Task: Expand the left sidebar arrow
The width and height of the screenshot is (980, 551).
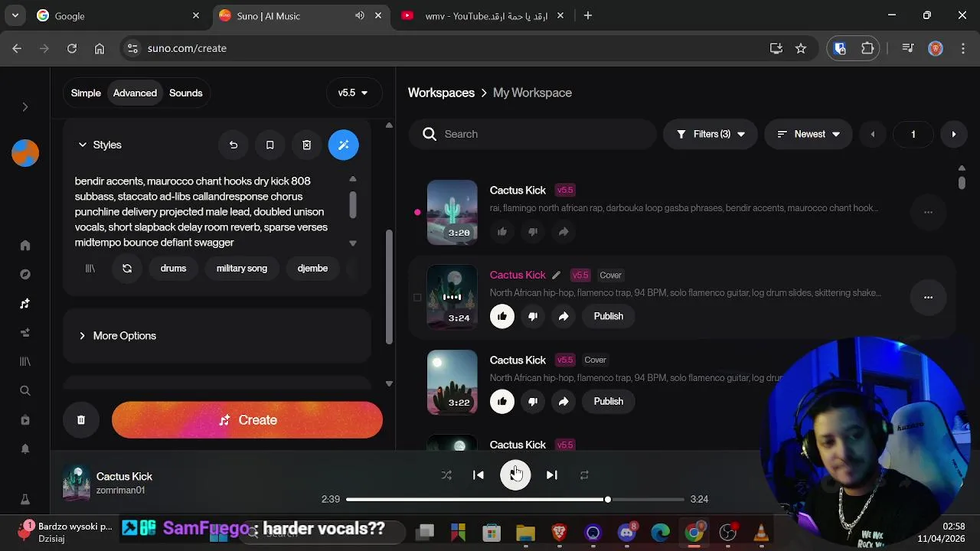Action: click(x=24, y=107)
